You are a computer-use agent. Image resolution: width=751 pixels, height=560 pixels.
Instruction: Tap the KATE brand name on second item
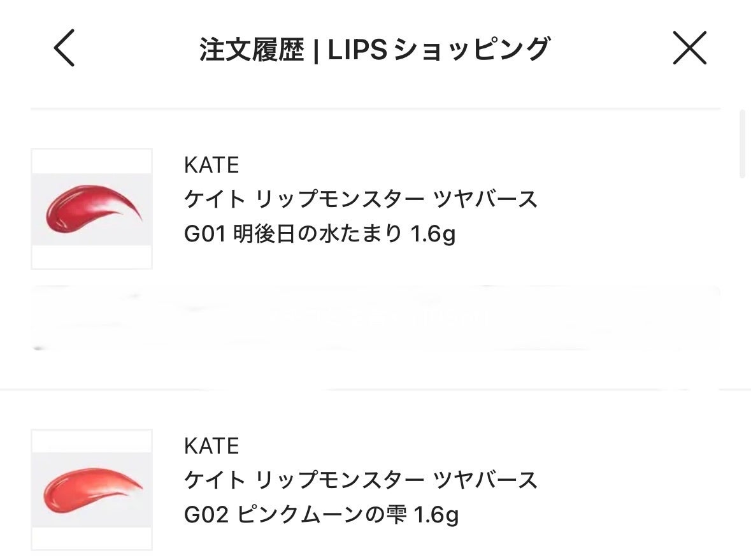click(x=211, y=446)
